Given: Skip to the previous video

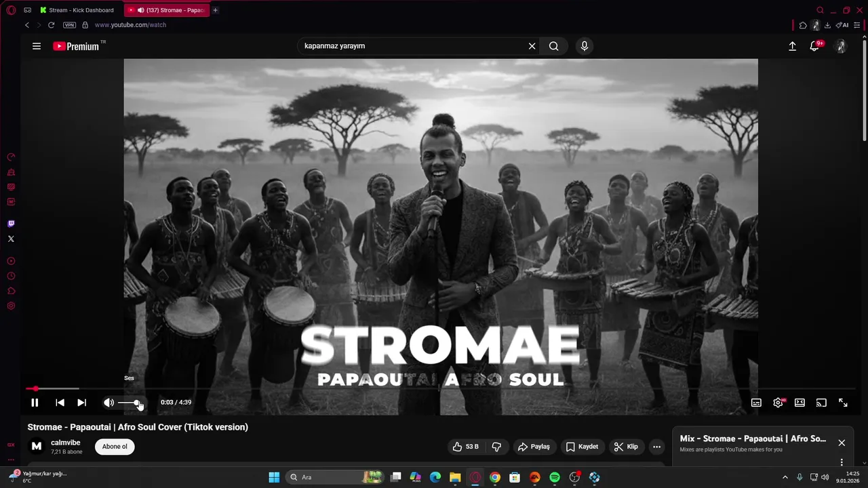Looking at the screenshot, I should click(x=60, y=403).
